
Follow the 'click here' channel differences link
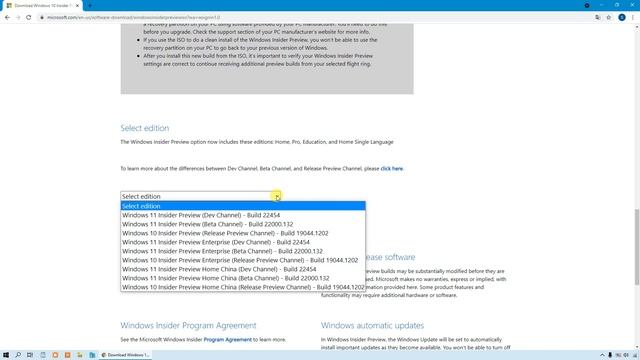pyautogui.click(x=392, y=169)
